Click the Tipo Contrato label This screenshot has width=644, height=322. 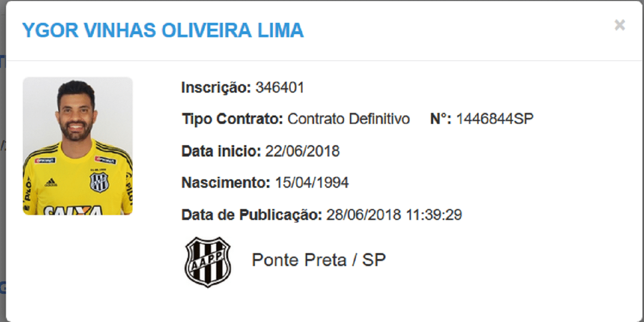point(232,119)
